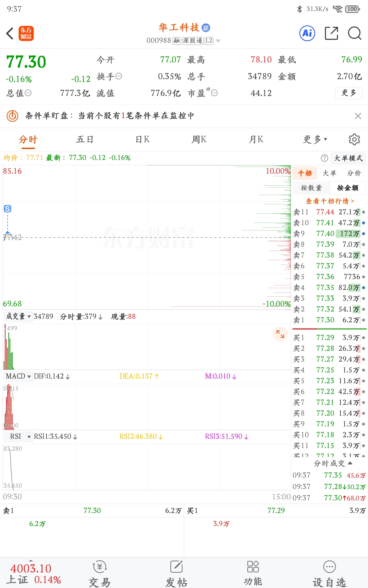
Task: Expand chart with orange fullscreen arrows
Action: point(280,334)
